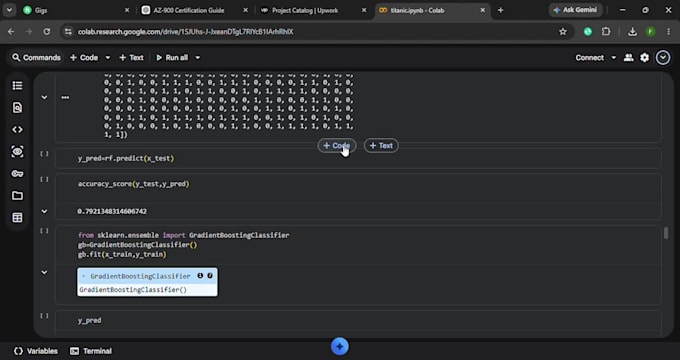Open the Run all dropdown arrow

(197, 57)
